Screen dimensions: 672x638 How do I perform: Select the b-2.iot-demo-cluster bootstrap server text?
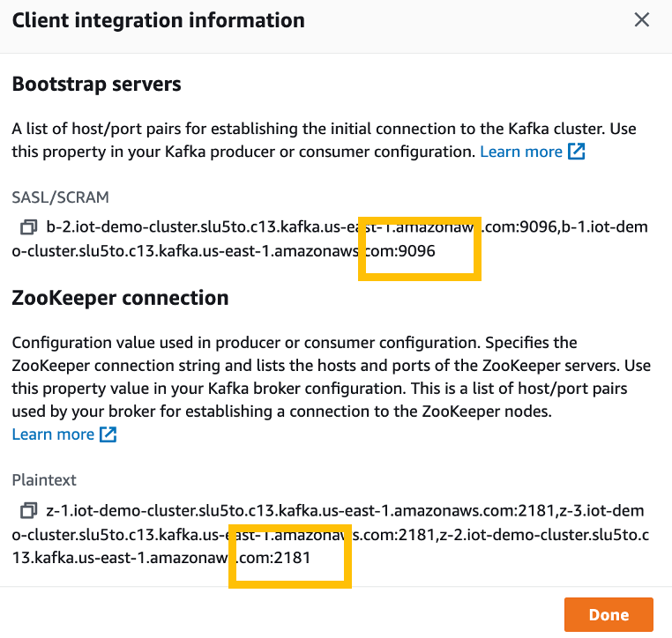click(330, 239)
